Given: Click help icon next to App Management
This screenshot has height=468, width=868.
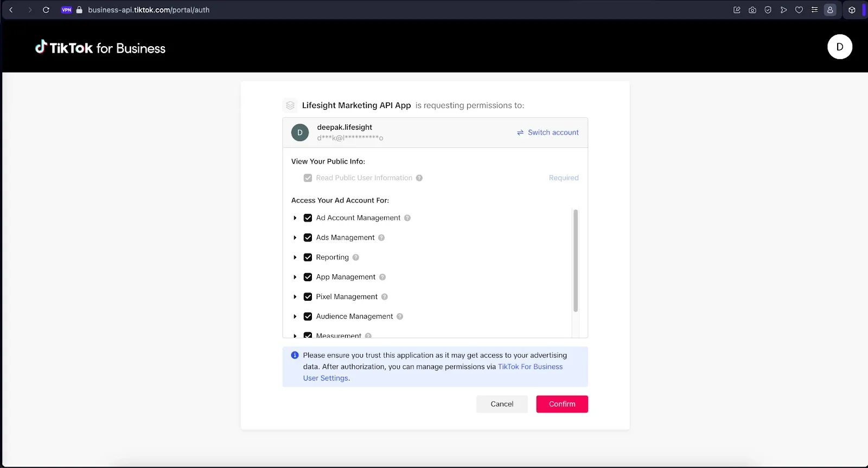Looking at the screenshot, I should 382,277.
